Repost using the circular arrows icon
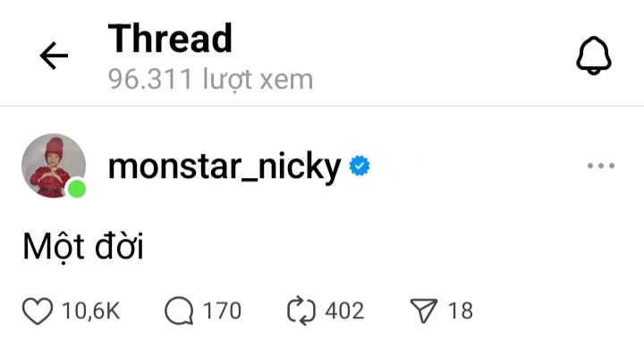The height and width of the screenshot is (348, 644). coord(301,310)
